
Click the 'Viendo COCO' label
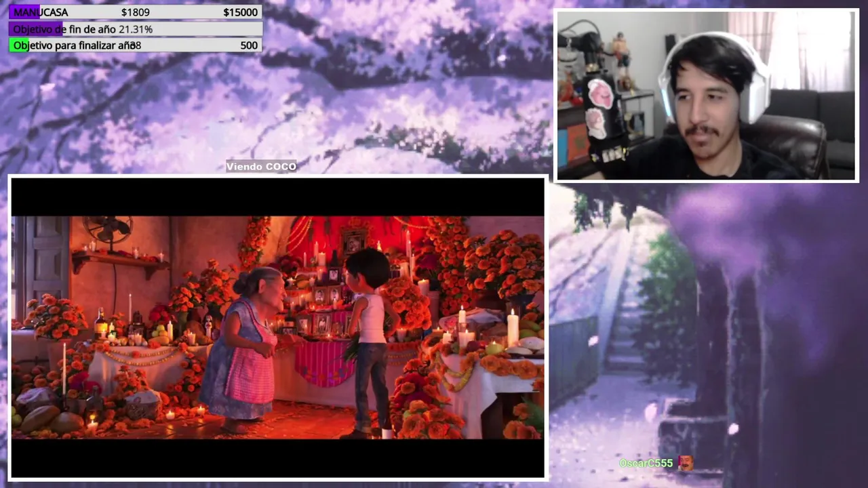[x=261, y=166]
